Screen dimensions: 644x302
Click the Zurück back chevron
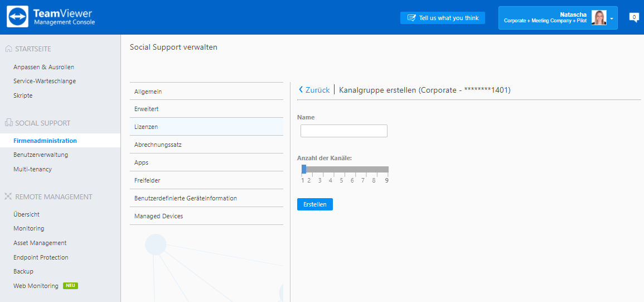(x=301, y=90)
